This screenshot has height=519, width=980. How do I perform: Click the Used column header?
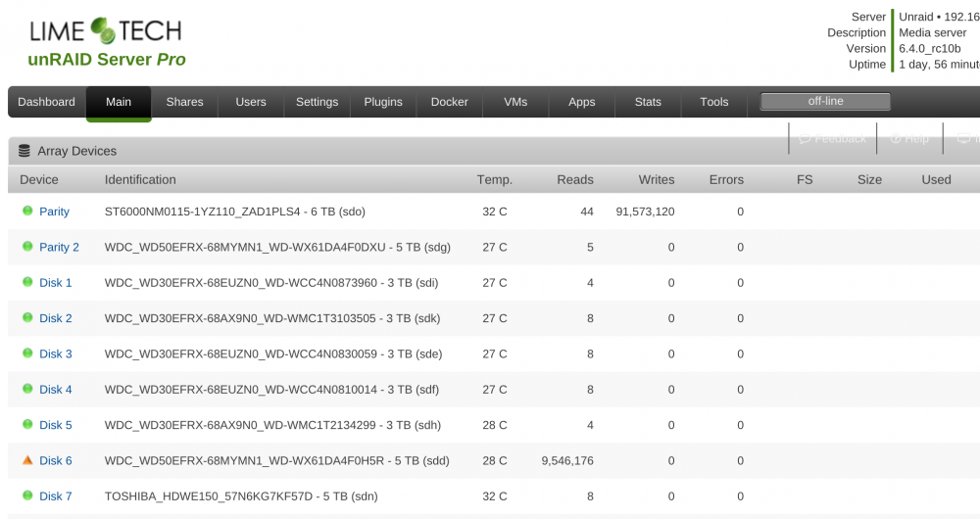pos(936,180)
